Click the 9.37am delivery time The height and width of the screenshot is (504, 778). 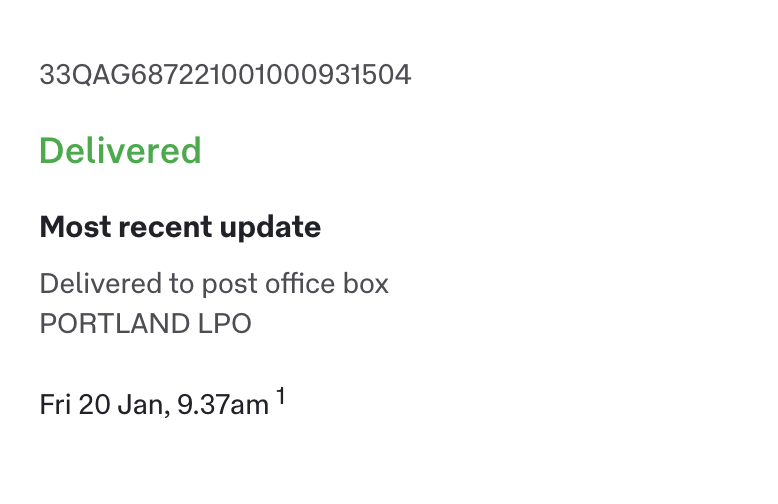(223, 405)
